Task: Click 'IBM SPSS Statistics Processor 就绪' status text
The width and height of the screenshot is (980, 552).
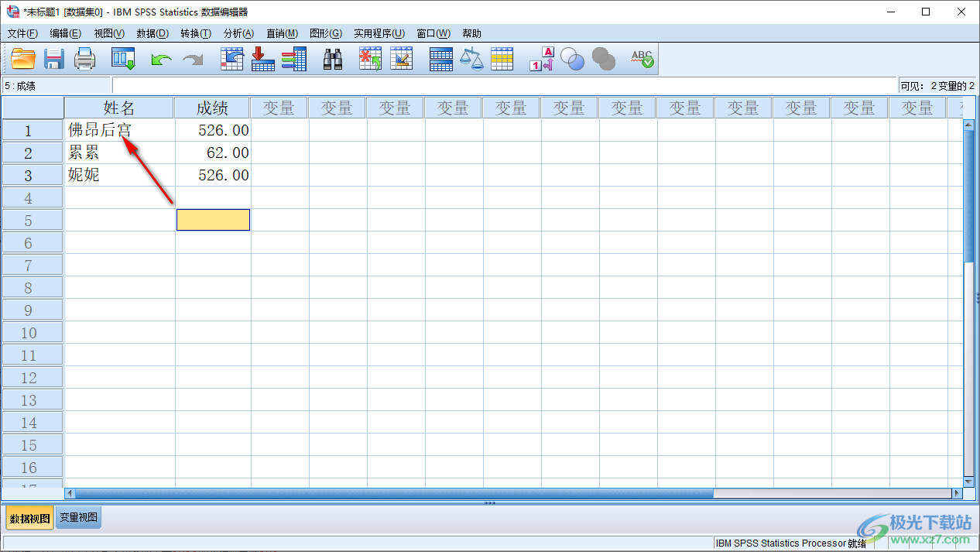Action: click(x=790, y=543)
